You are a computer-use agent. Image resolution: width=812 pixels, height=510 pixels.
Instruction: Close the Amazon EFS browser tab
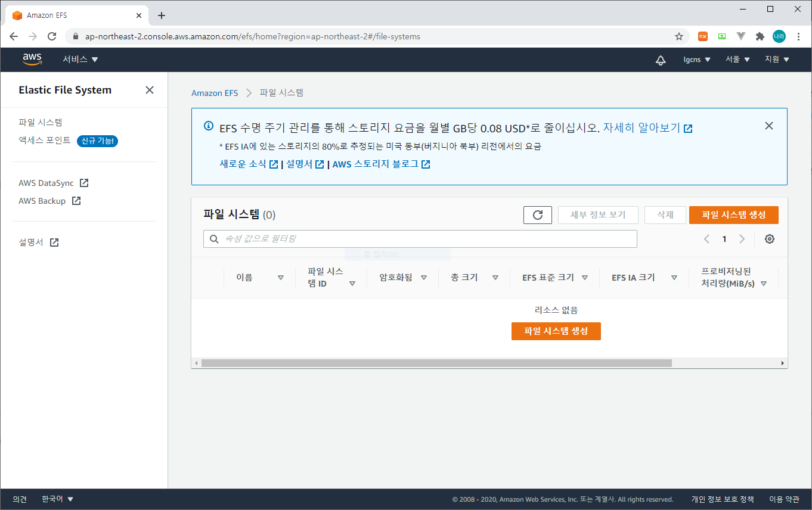pyautogui.click(x=140, y=15)
